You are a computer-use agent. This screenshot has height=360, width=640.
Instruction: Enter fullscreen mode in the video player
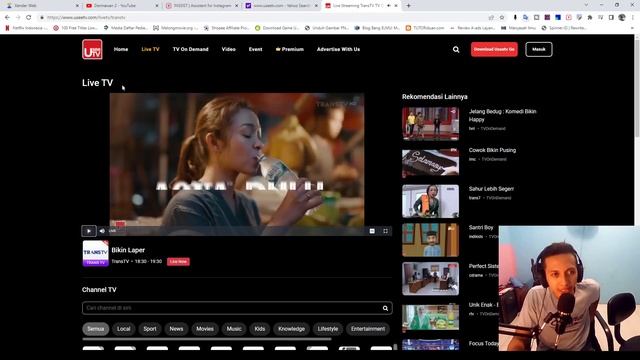(385, 231)
